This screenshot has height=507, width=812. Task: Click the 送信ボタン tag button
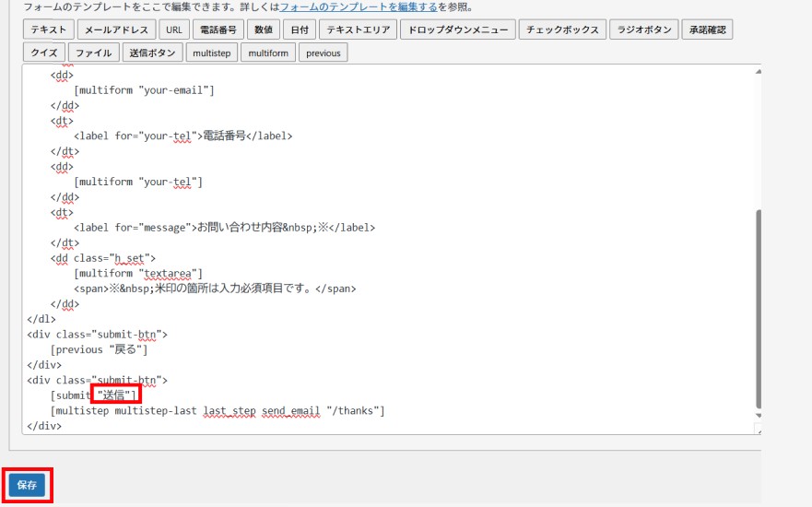153,53
